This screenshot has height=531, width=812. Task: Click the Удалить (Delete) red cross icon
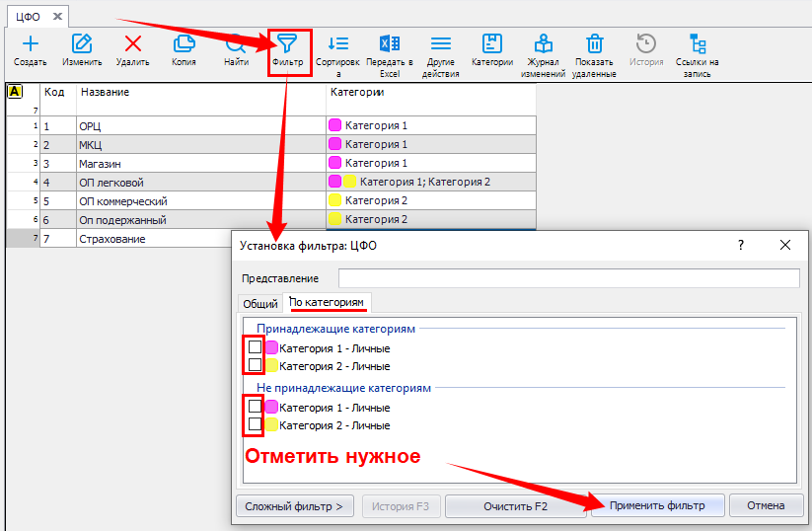pyautogui.click(x=132, y=43)
